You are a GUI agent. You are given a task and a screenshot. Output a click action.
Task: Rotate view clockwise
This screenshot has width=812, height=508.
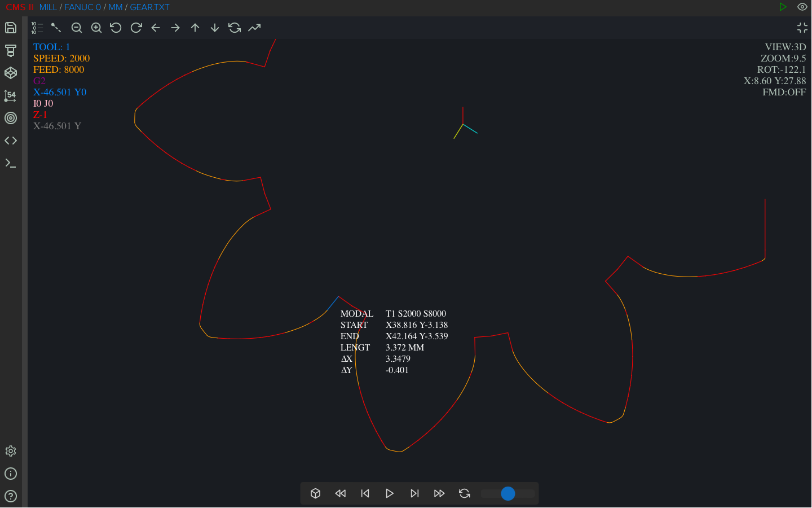[136, 28]
